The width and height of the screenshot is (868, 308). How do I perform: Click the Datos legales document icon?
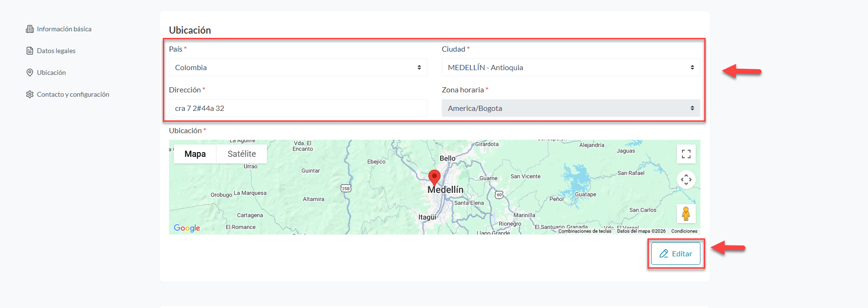[30, 51]
